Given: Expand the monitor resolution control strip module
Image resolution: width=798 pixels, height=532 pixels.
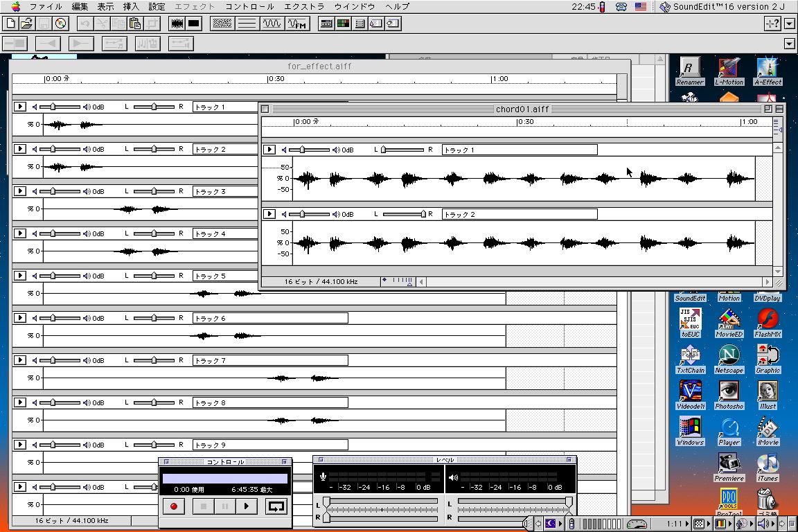Looking at the screenshot, I should click(x=701, y=524).
